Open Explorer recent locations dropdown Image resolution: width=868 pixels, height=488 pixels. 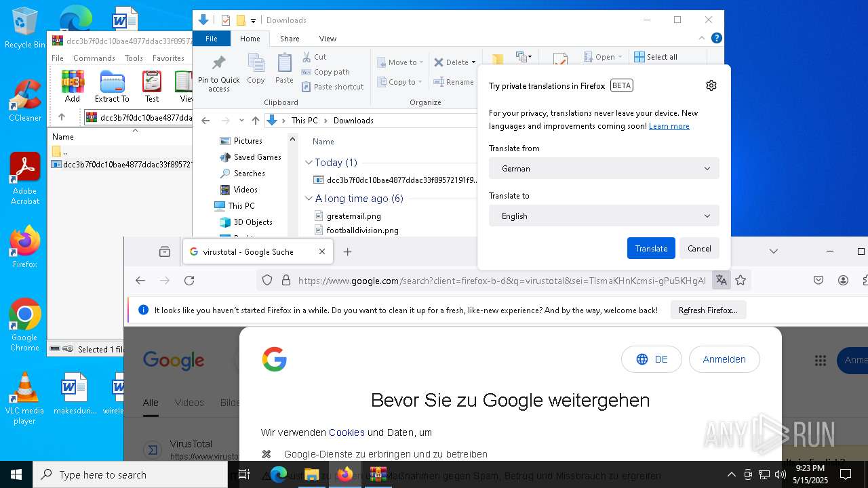click(241, 121)
